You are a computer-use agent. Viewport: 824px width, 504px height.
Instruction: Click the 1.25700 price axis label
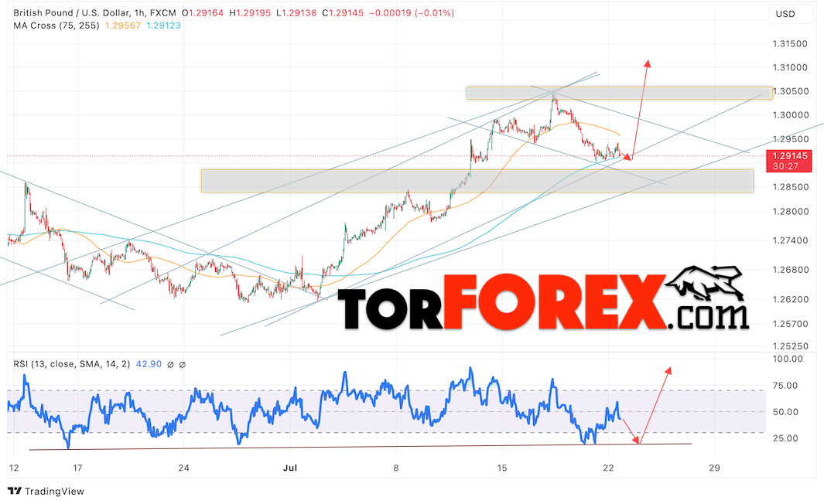[x=790, y=323]
